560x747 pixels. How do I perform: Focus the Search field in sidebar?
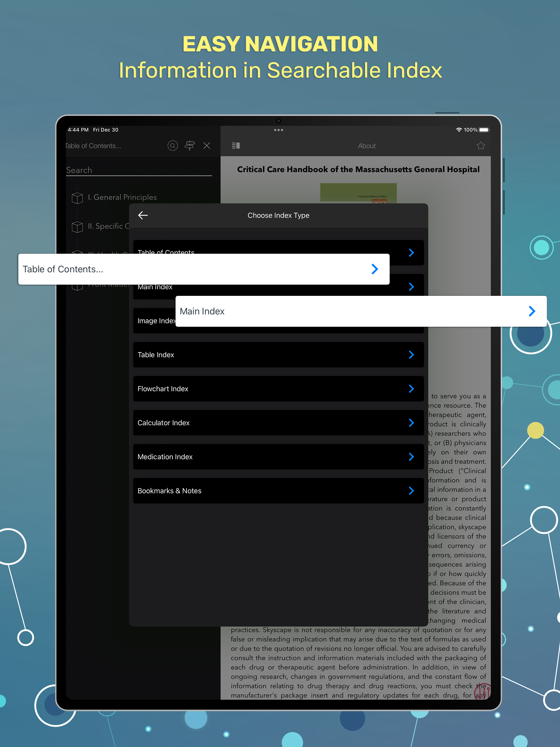click(x=139, y=170)
